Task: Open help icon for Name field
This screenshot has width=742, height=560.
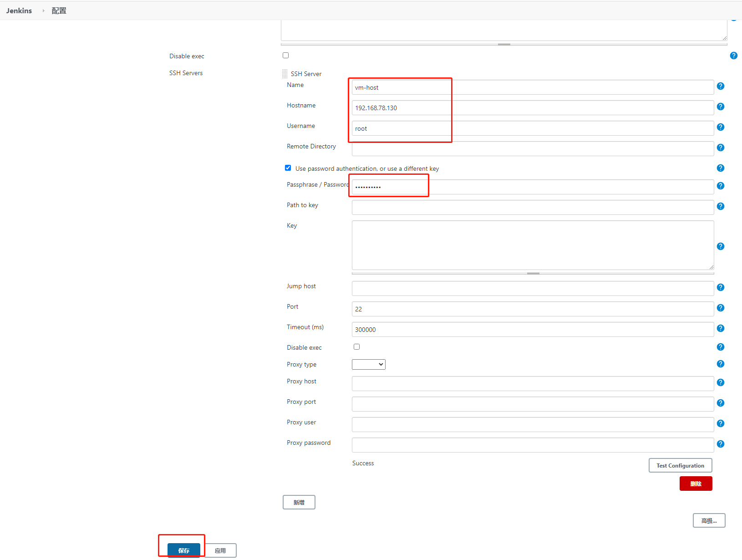Action: 720,86
